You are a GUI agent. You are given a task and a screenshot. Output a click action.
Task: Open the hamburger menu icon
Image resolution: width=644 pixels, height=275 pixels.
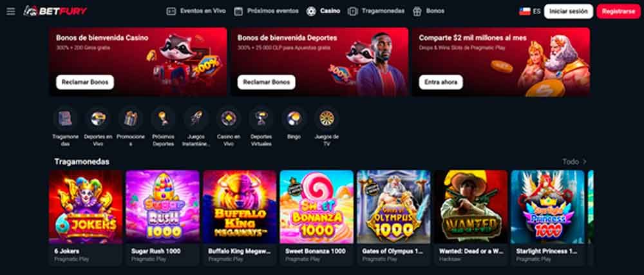click(11, 12)
